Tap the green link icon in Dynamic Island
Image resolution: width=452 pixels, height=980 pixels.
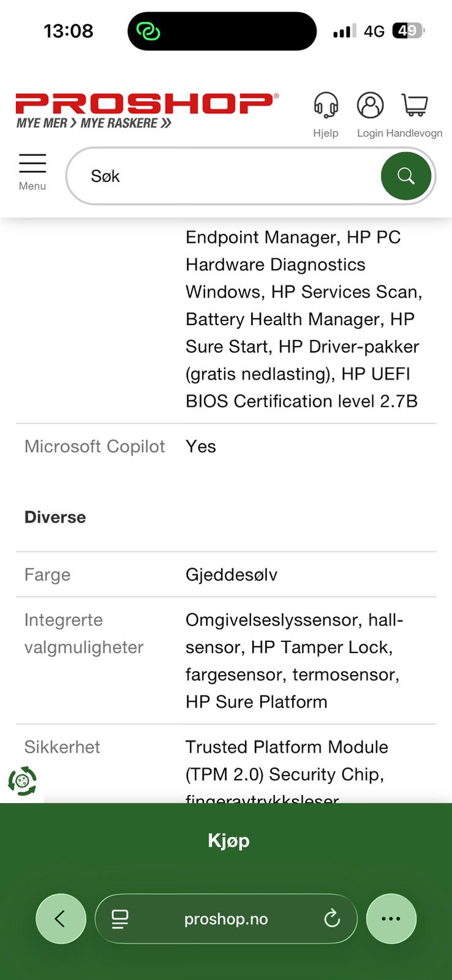(x=148, y=31)
